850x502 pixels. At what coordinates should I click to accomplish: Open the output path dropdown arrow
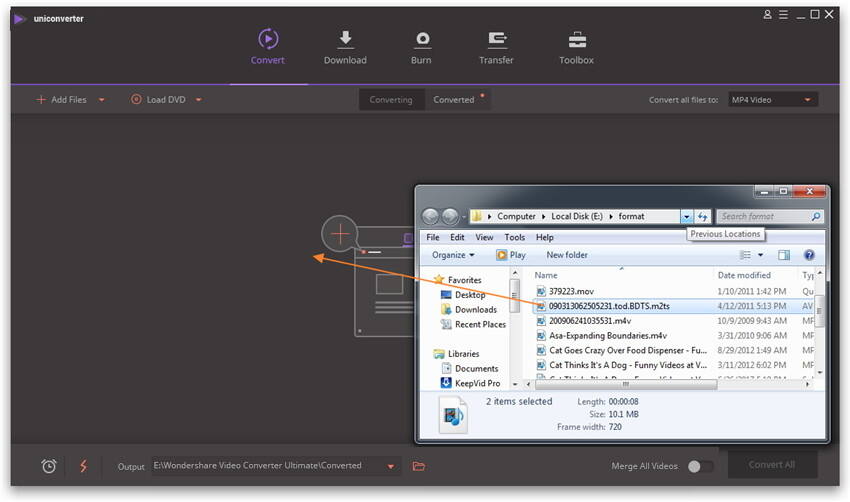(x=390, y=466)
